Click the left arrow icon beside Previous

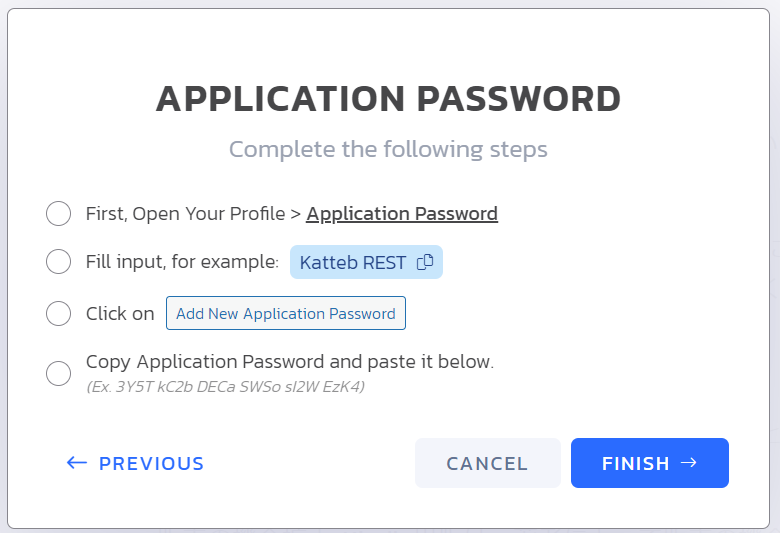(77, 463)
